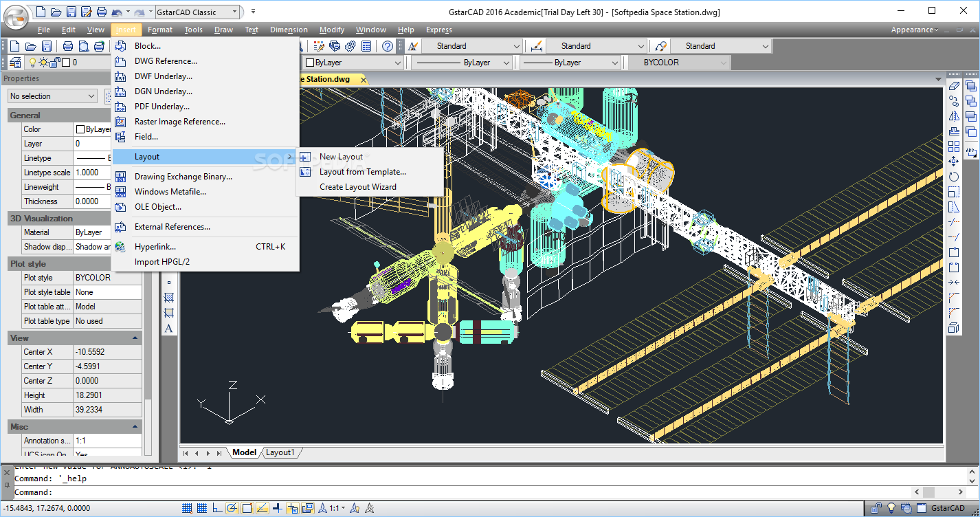Open Layer Properties Manager icon
Viewport: 980px width, 517px height.
tap(15, 63)
